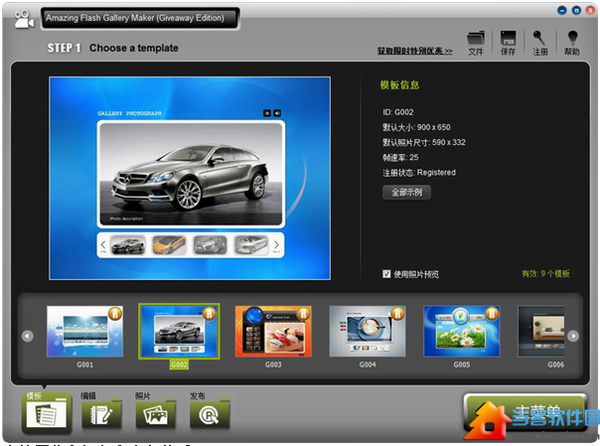Click the large Mercedes preview photo
Viewport: 600px width, 446px height.
[191, 174]
